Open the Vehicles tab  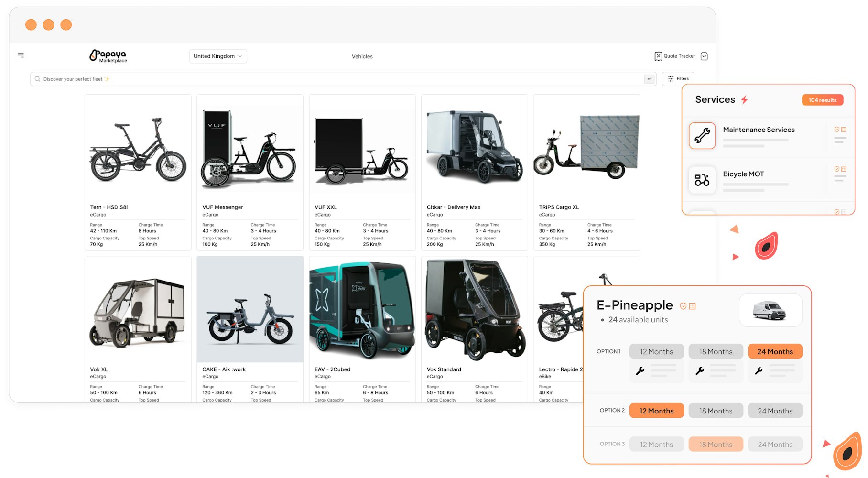362,56
